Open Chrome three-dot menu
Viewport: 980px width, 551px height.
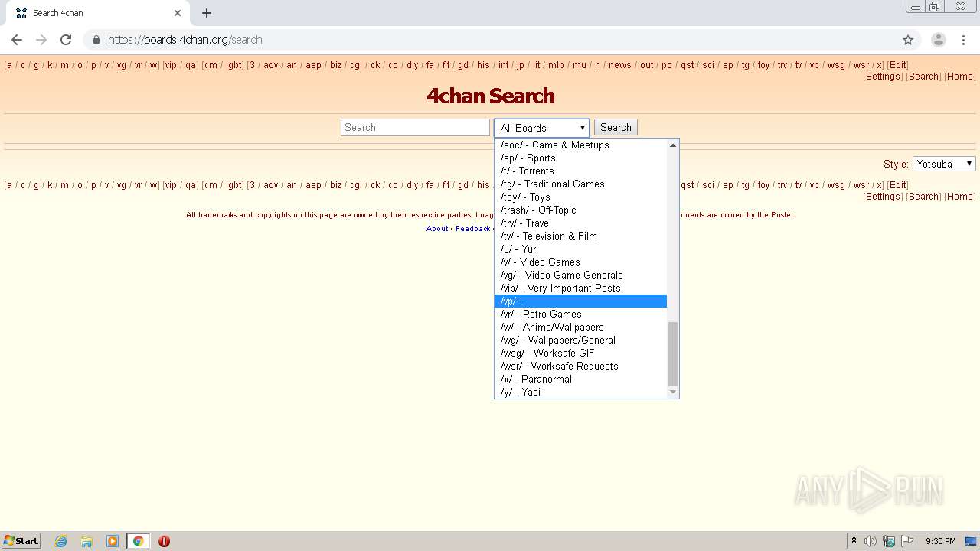(x=963, y=40)
